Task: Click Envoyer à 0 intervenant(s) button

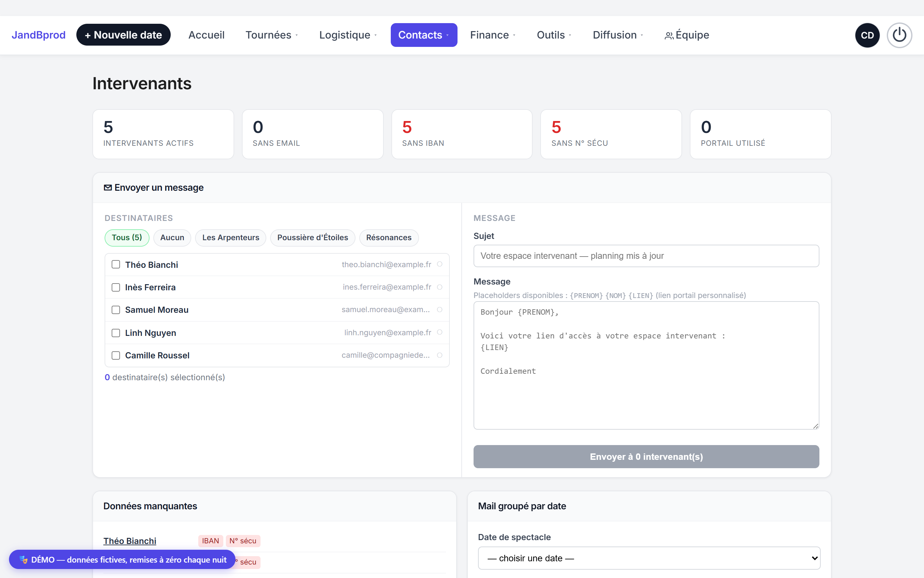Action: click(x=646, y=456)
